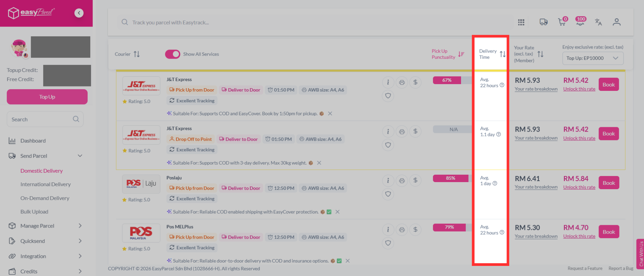
Task: Open the language translation menu
Action: click(598, 22)
